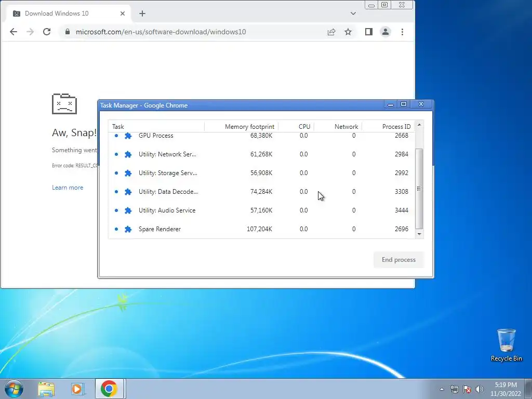Image resolution: width=532 pixels, height=399 pixels.
Task: Launch Windows Media Player from the taskbar
Action: point(77,389)
